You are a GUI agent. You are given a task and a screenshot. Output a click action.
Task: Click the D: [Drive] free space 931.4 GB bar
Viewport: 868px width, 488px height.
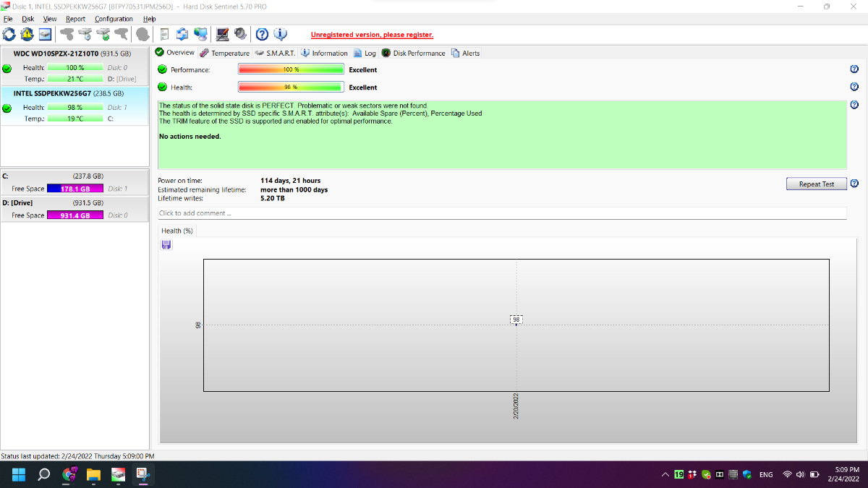(x=75, y=215)
